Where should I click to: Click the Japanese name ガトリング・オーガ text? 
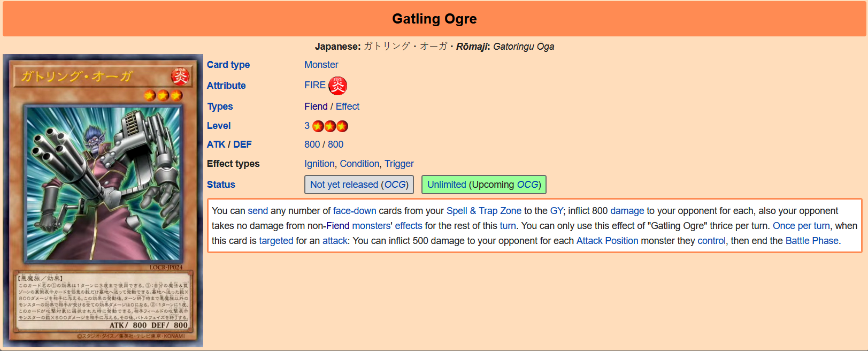click(x=405, y=47)
